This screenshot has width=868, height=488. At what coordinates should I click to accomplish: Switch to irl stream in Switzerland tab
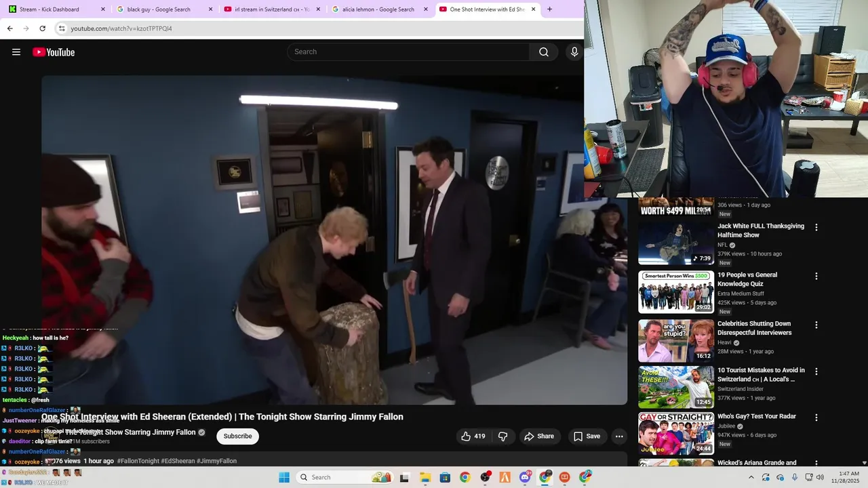click(271, 9)
